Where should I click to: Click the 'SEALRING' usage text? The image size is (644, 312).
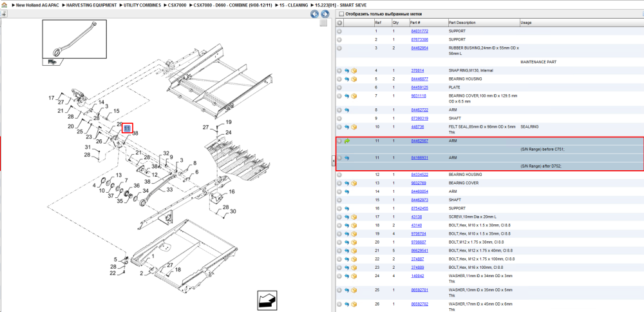[530, 127]
